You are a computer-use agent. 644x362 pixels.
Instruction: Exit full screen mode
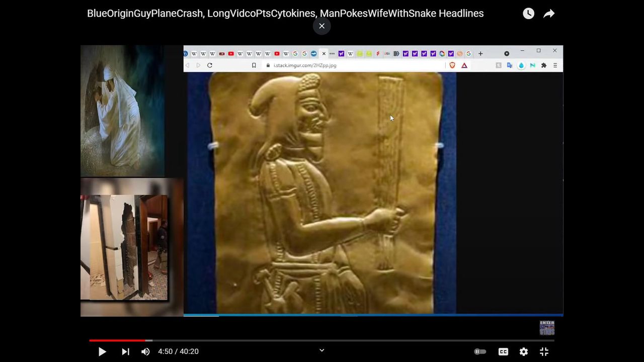coord(544,351)
